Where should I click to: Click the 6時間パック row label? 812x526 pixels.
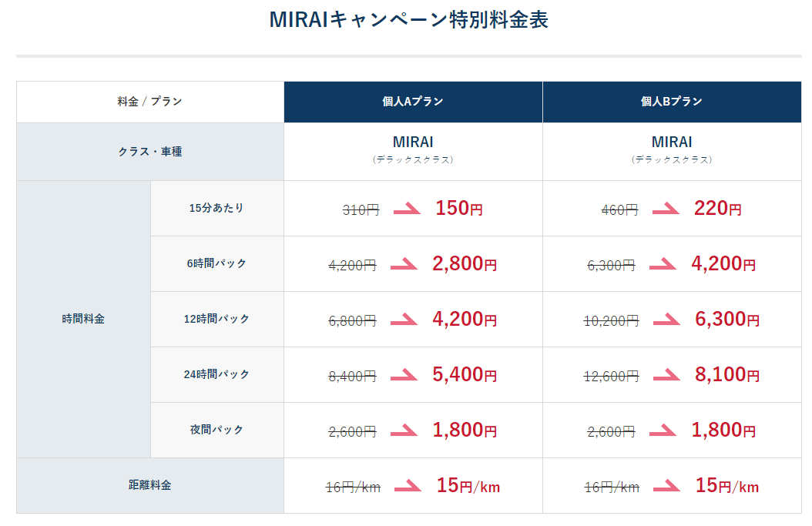216,263
